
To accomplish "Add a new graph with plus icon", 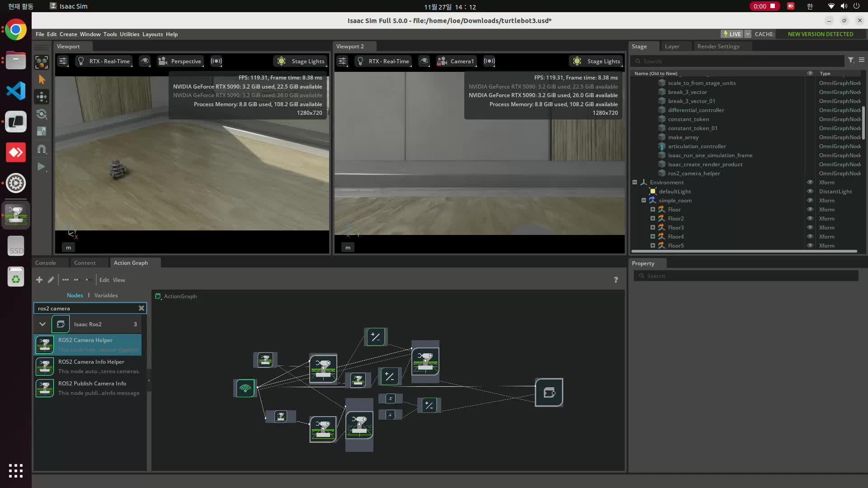I will pos(39,280).
